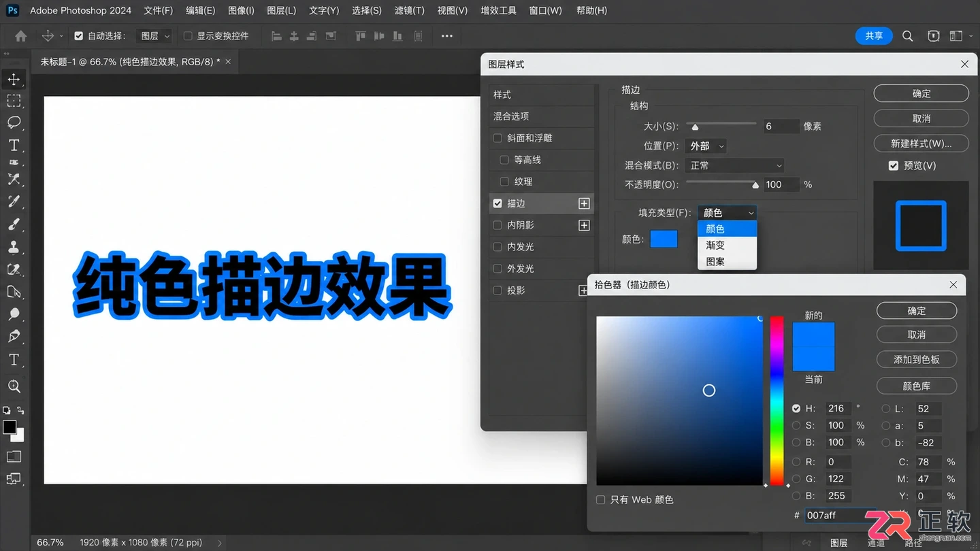980x551 pixels.
Task: Check 只有 Web 颜色 option
Action: [600, 500]
